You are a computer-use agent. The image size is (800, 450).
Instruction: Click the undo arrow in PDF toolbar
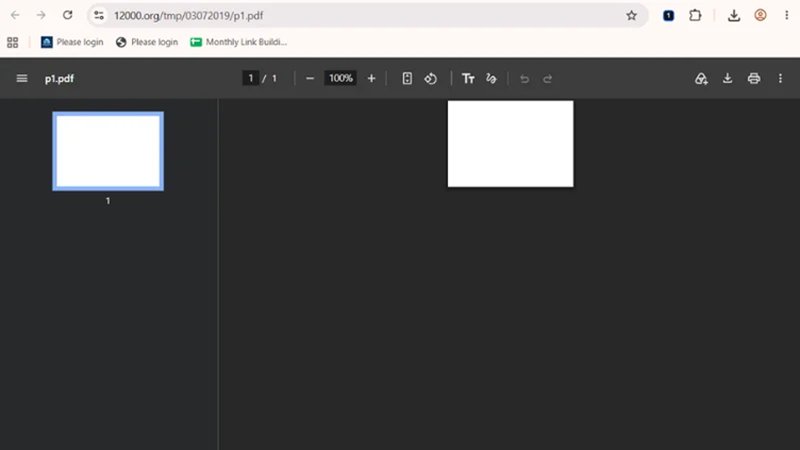(x=524, y=79)
